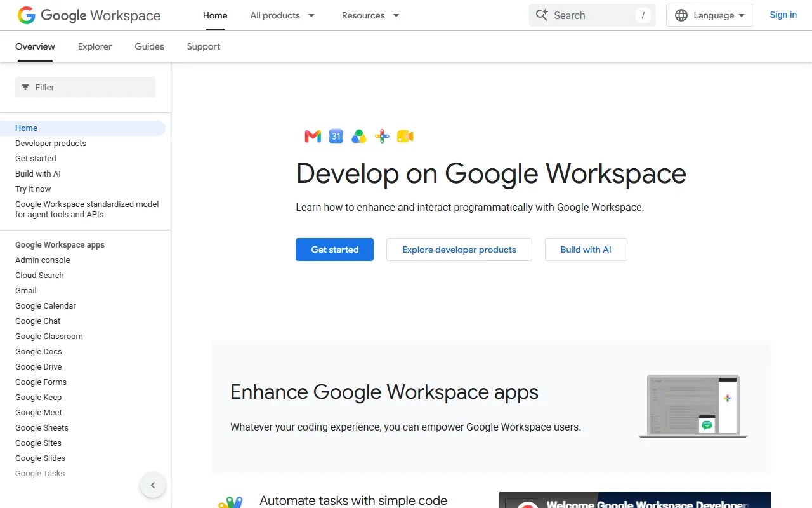Collapse the sidebar with the chevron button
The width and height of the screenshot is (812, 508).
(153, 485)
